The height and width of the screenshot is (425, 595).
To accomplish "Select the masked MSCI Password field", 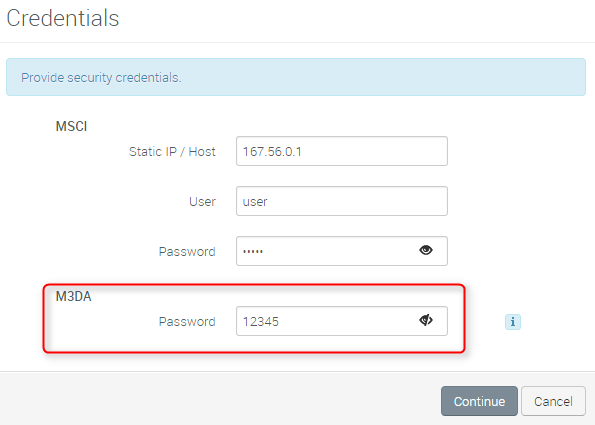I will pyautogui.click(x=342, y=251).
